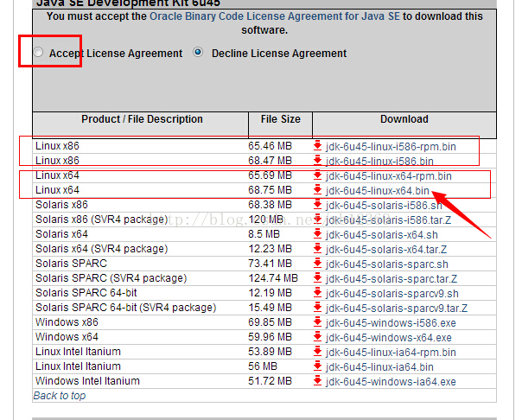
Task: Click the Solaris SPARC 73.41 MB size cell
Action: pos(270,264)
